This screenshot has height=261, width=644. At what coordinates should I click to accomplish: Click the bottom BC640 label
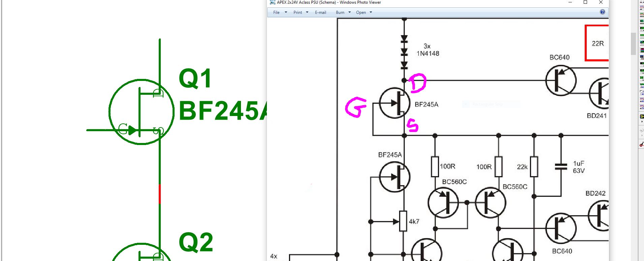pos(562,251)
